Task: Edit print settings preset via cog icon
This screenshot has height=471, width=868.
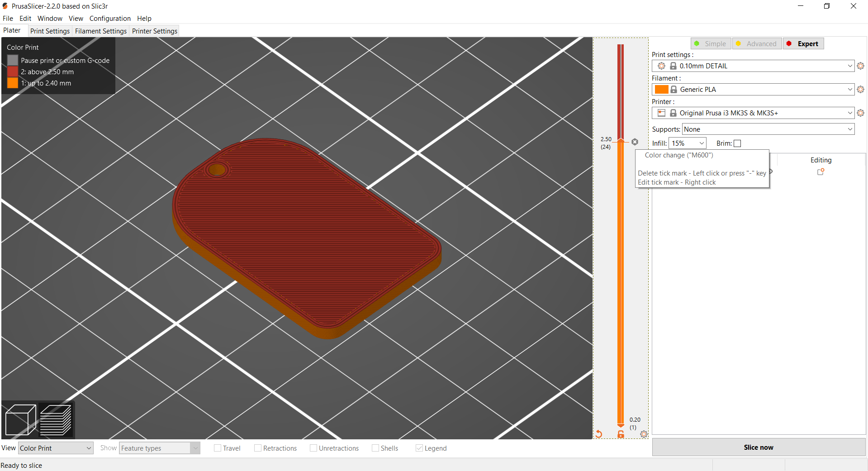Action: coord(861,66)
